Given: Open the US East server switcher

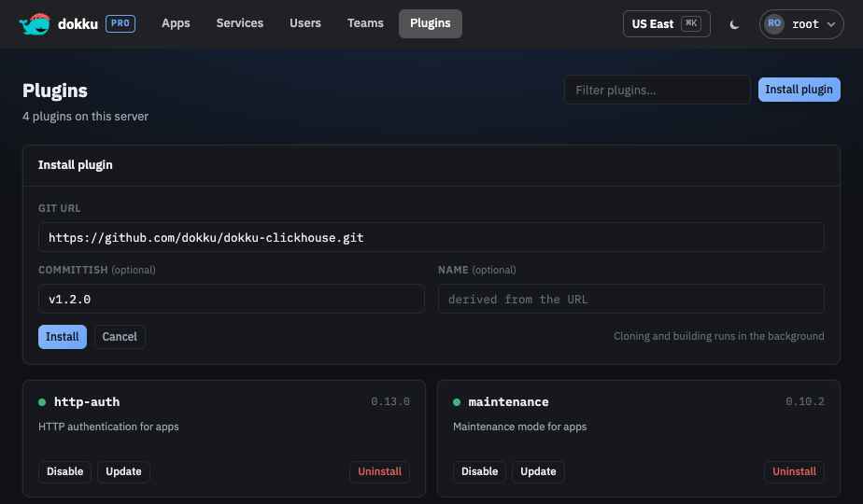Looking at the screenshot, I should pyautogui.click(x=666, y=23).
